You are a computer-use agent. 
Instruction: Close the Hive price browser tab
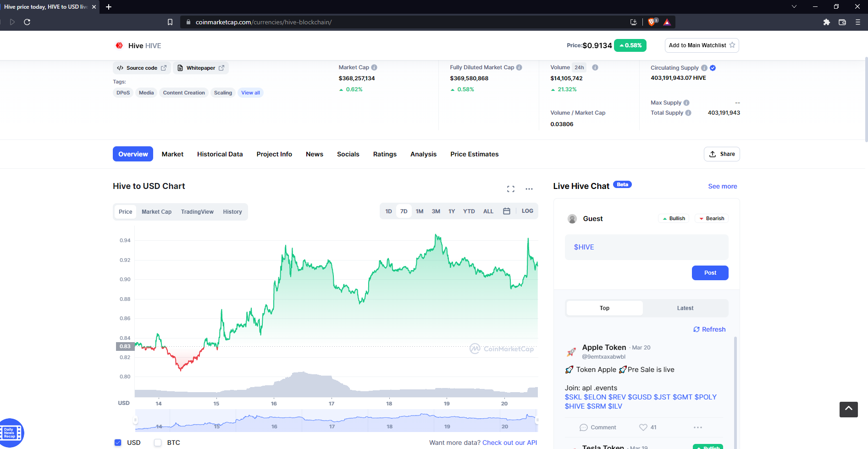tap(94, 7)
